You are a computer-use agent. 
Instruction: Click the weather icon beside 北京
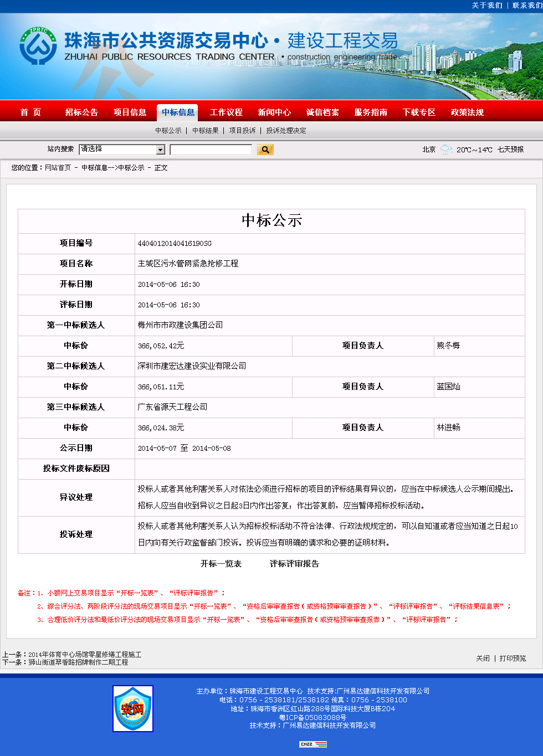tap(446, 150)
